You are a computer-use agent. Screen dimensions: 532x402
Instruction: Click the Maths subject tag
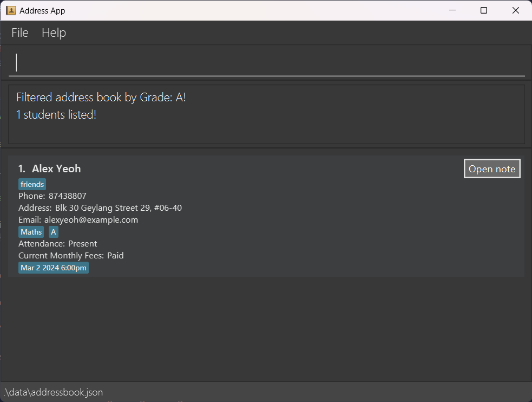point(31,232)
